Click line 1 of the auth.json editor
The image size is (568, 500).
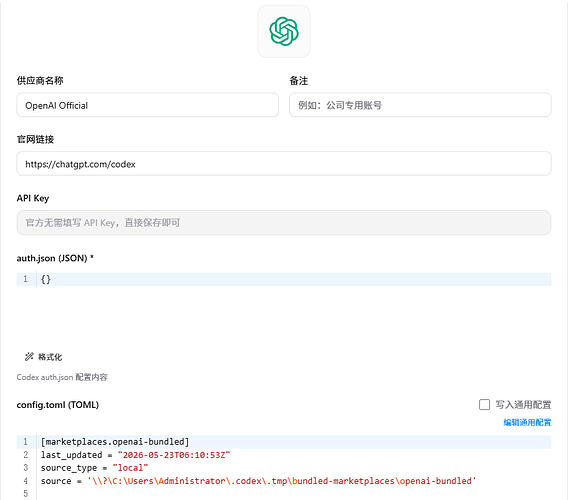click(284, 279)
